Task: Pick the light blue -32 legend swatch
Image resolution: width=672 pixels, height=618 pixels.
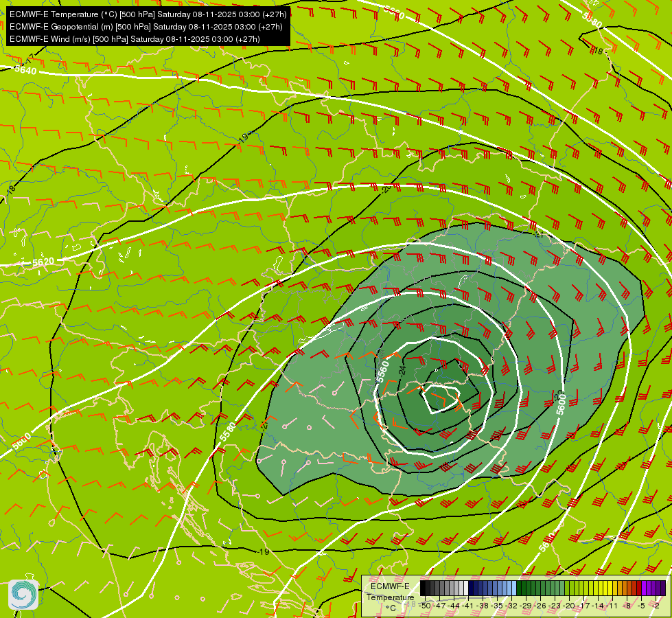Action: [x=514, y=588]
